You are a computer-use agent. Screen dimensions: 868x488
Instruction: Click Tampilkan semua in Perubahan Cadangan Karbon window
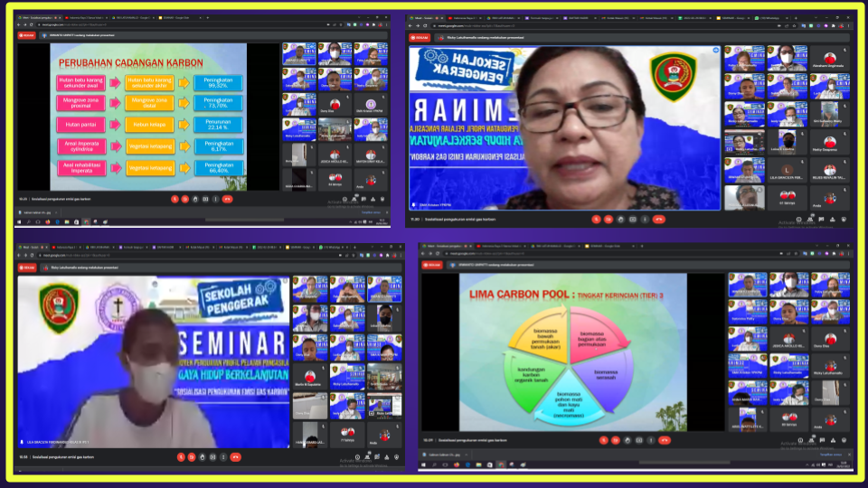(371, 212)
